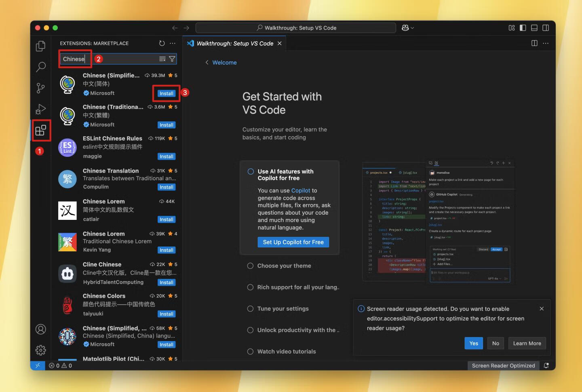Install Chinese Colors extension

click(x=166, y=314)
